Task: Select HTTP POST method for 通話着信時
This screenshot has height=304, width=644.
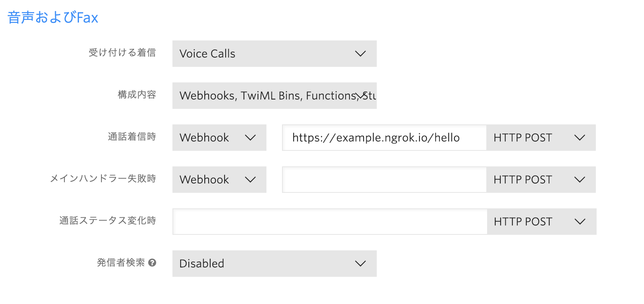Action: pos(541,138)
